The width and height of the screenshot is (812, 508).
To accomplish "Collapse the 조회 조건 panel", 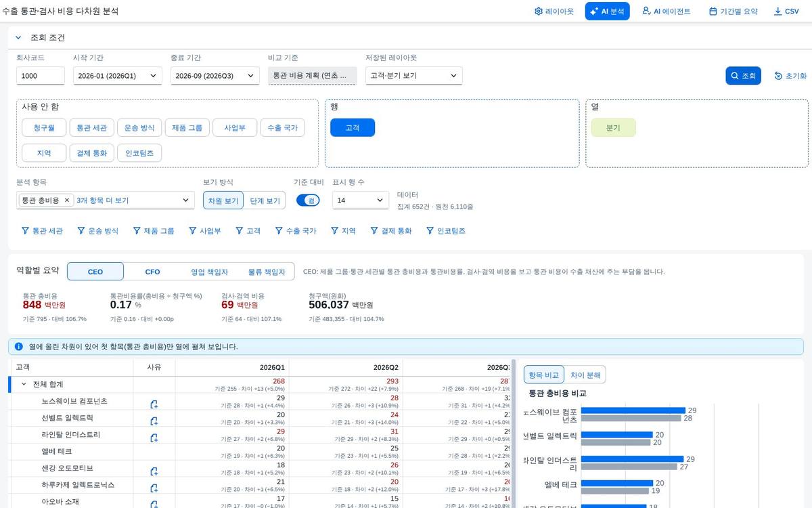I will [19, 38].
